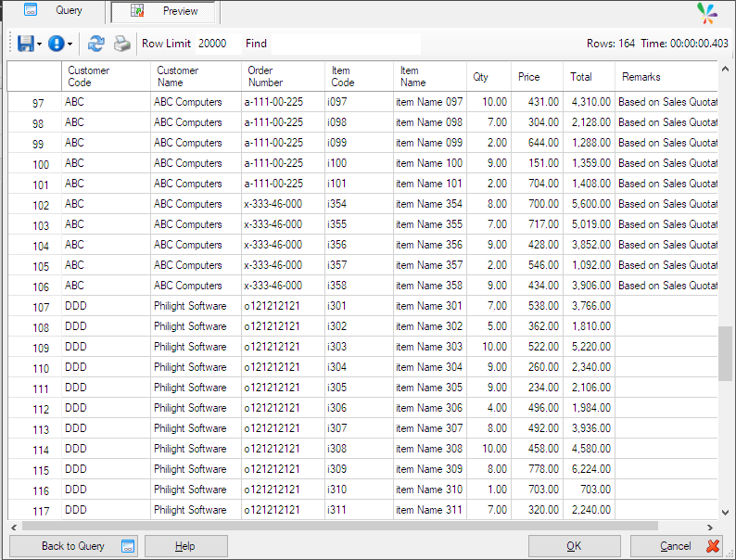Screen dimensions: 736x560
Task: Click item code cell i354
Action: (x=359, y=204)
